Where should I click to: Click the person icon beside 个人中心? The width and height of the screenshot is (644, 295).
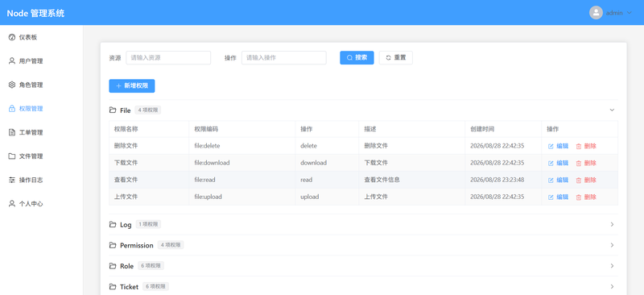click(x=12, y=204)
